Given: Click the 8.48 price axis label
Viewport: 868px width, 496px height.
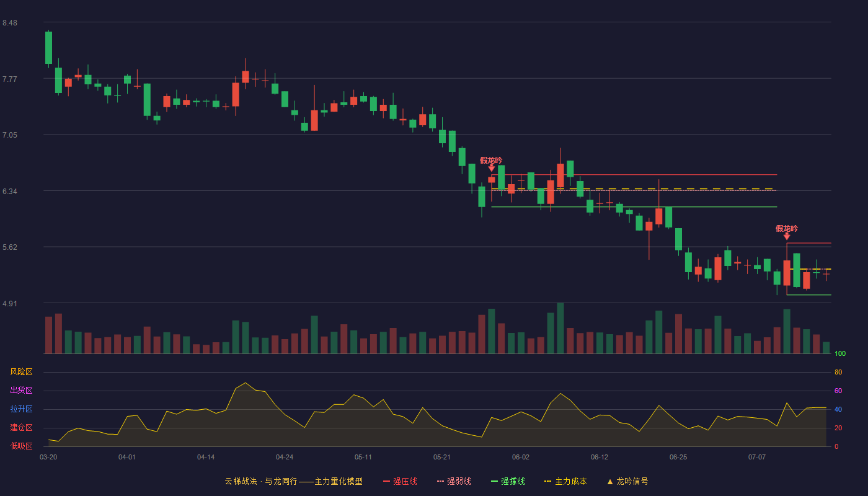Looking at the screenshot, I should point(10,23).
